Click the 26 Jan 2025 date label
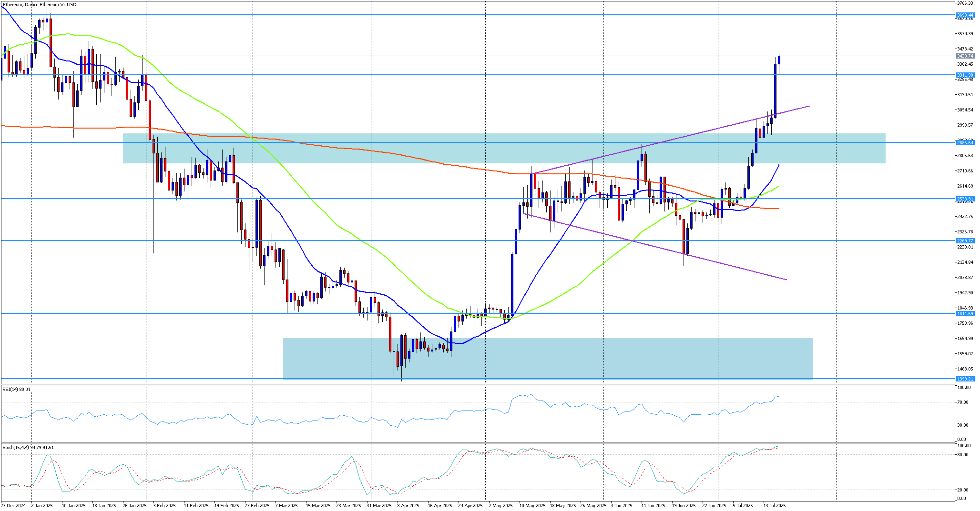This screenshot has height=511, width=980. pyautogui.click(x=134, y=506)
